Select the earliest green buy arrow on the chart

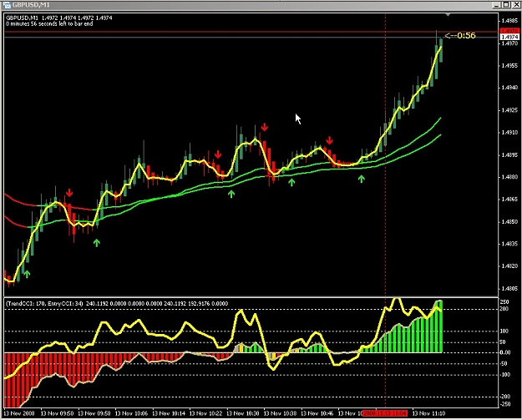tap(27, 274)
